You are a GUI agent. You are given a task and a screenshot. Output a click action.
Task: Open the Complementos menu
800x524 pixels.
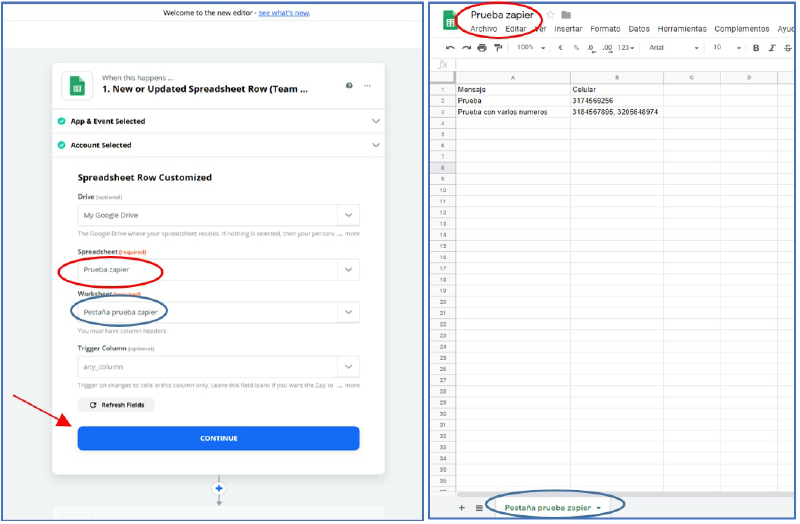[x=741, y=29]
